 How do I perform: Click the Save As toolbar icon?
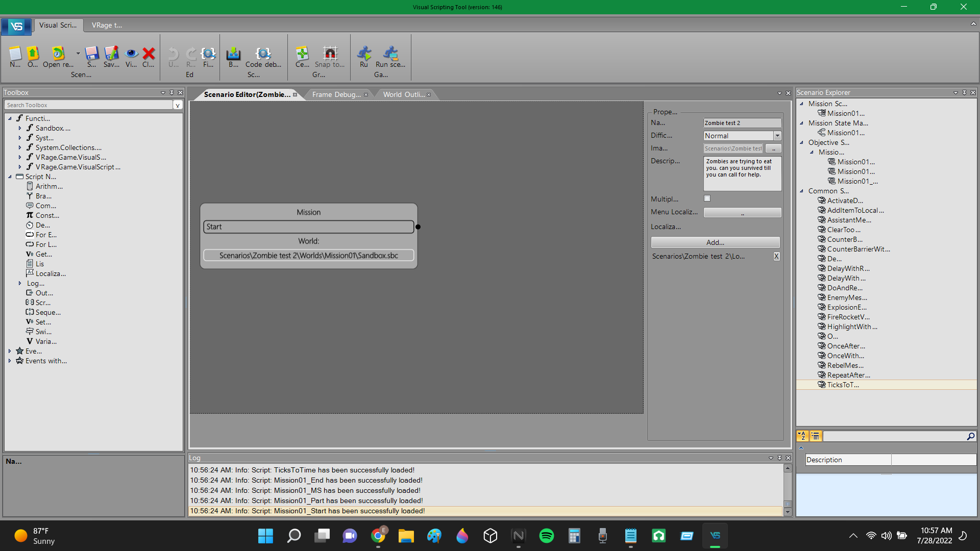tap(111, 54)
